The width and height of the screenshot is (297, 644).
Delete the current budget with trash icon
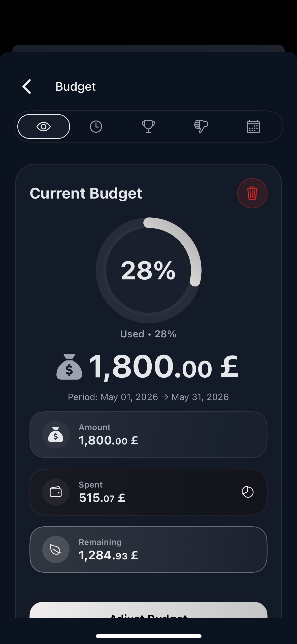click(252, 193)
